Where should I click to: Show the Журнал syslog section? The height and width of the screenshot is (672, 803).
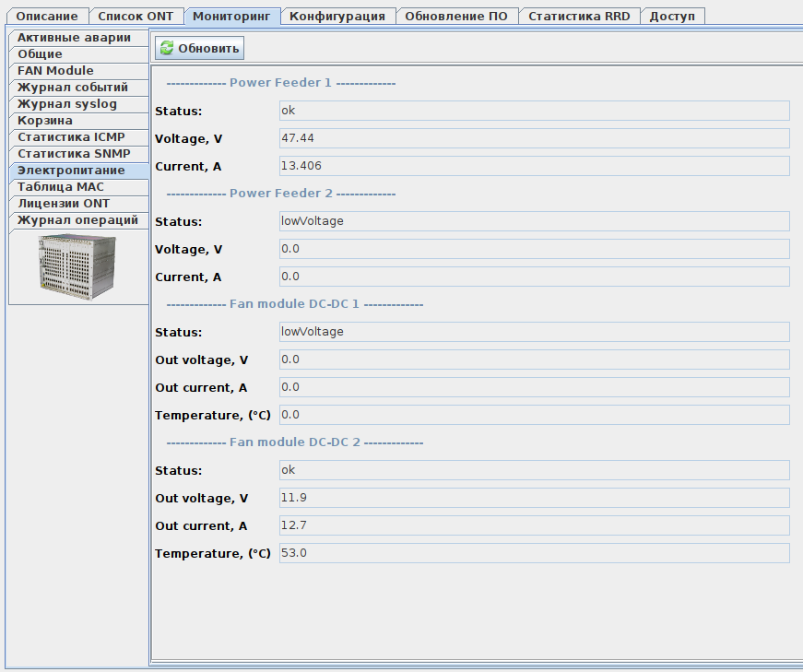coord(67,104)
